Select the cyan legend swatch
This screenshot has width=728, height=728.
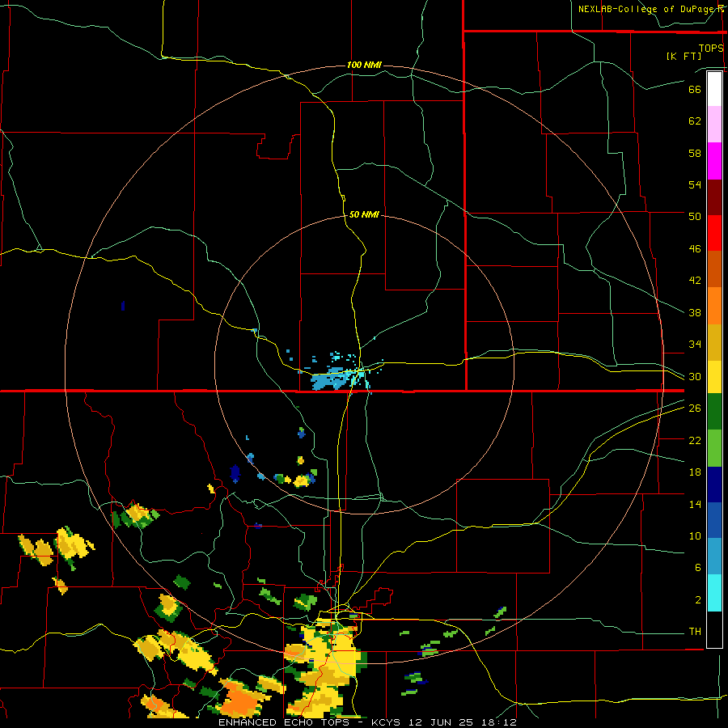(714, 593)
